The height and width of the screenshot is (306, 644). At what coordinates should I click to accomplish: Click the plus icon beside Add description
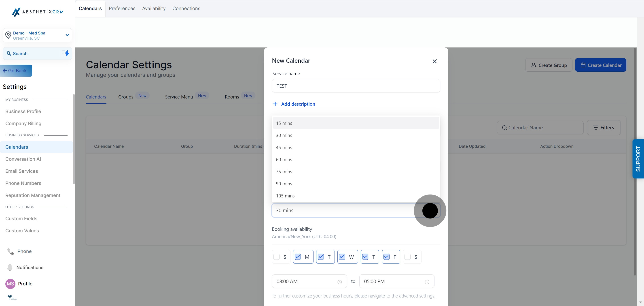pyautogui.click(x=275, y=104)
